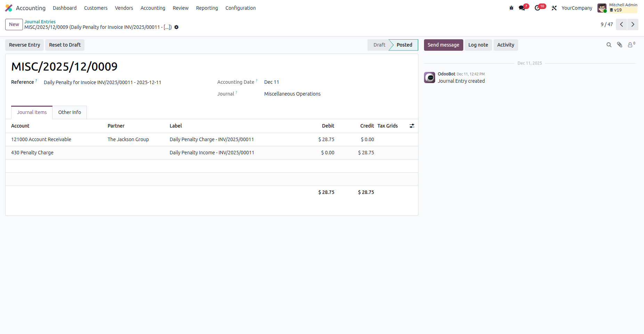644x334 pixels.
Task: Open the conversations chat icon with 7 badge
Action: click(x=523, y=8)
